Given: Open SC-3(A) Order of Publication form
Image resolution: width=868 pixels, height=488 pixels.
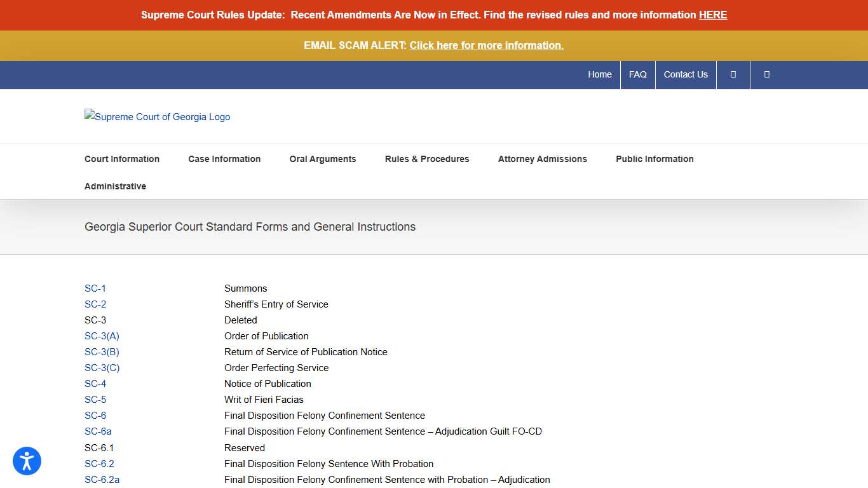Looking at the screenshot, I should [x=102, y=335].
